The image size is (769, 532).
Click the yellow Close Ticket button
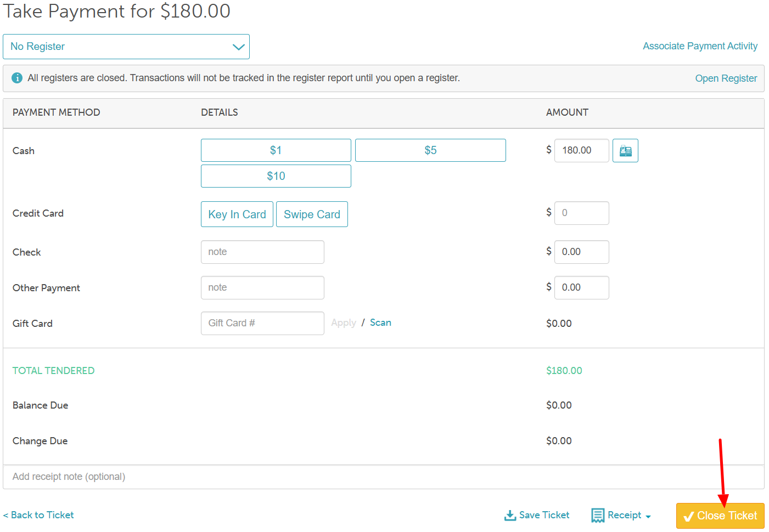point(720,516)
